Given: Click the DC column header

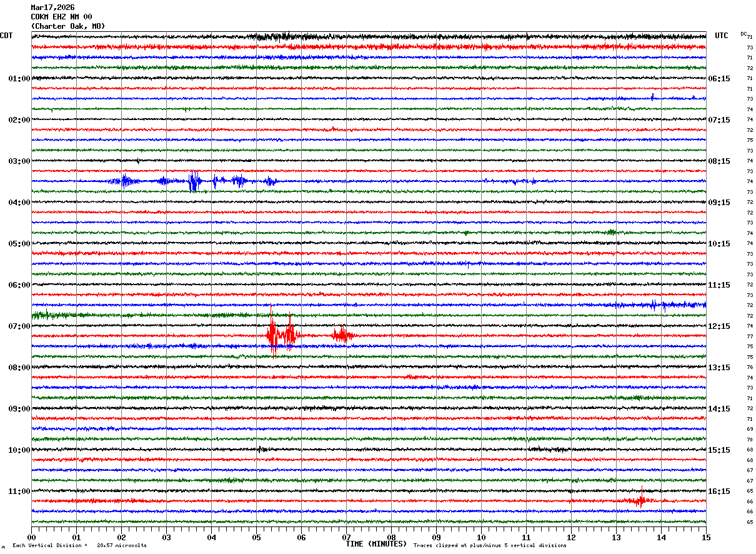Looking at the screenshot, I should (x=744, y=34).
